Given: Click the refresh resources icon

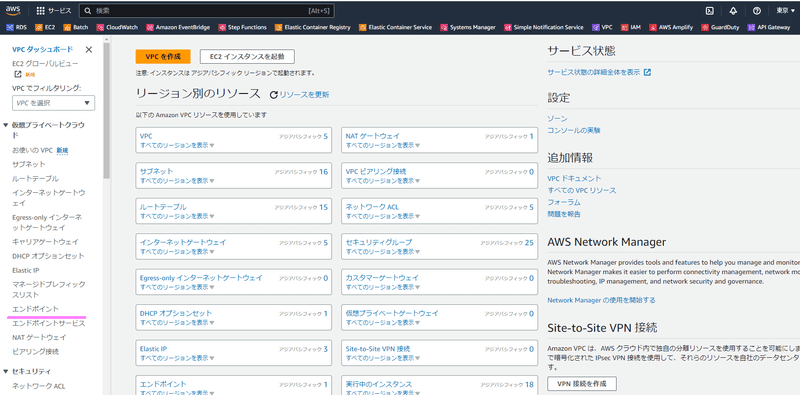Looking at the screenshot, I should point(274,95).
